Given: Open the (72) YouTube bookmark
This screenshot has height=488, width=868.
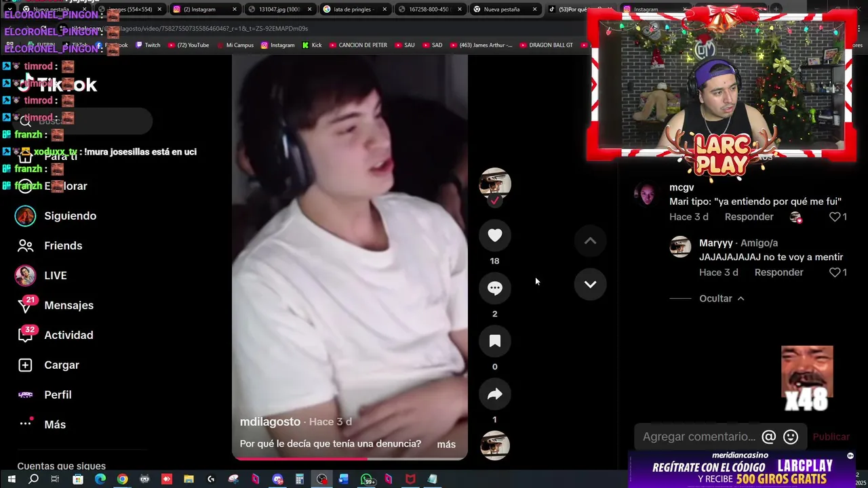Looking at the screenshot, I should pos(189,45).
